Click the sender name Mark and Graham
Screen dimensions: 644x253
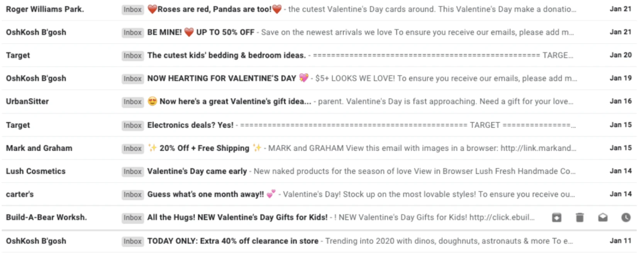pyautogui.click(x=39, y=148)
